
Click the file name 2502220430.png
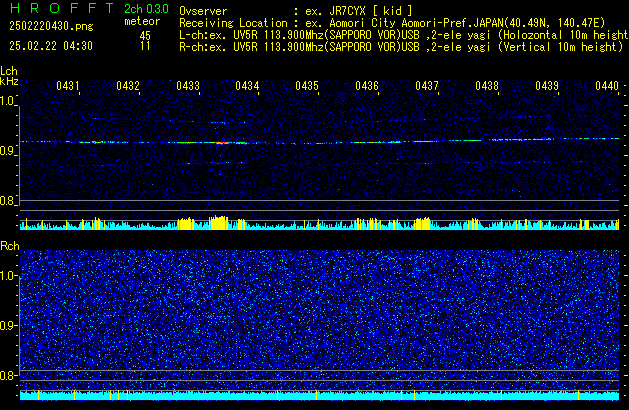tap(51, 26)
